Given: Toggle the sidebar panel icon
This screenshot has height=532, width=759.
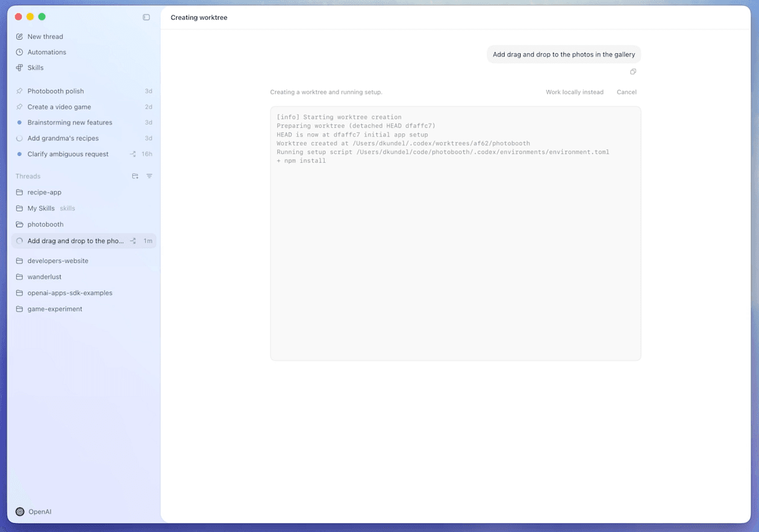Looking at the screenshot, I should [146, 17].
